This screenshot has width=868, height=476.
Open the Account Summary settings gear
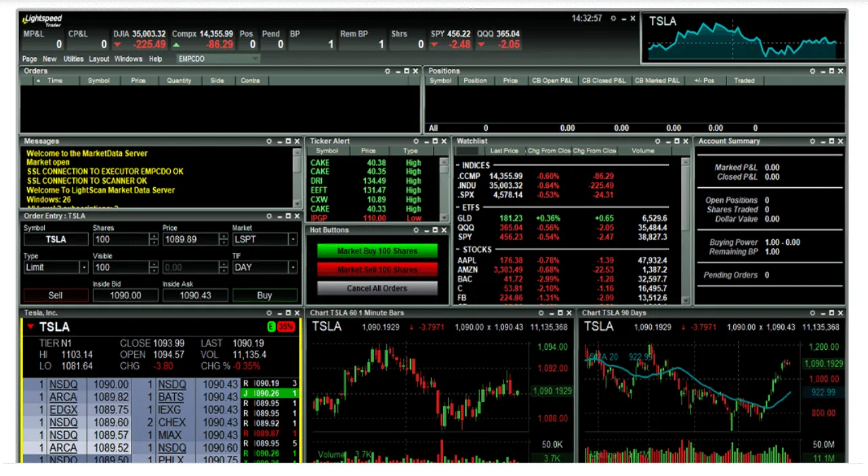812,142
